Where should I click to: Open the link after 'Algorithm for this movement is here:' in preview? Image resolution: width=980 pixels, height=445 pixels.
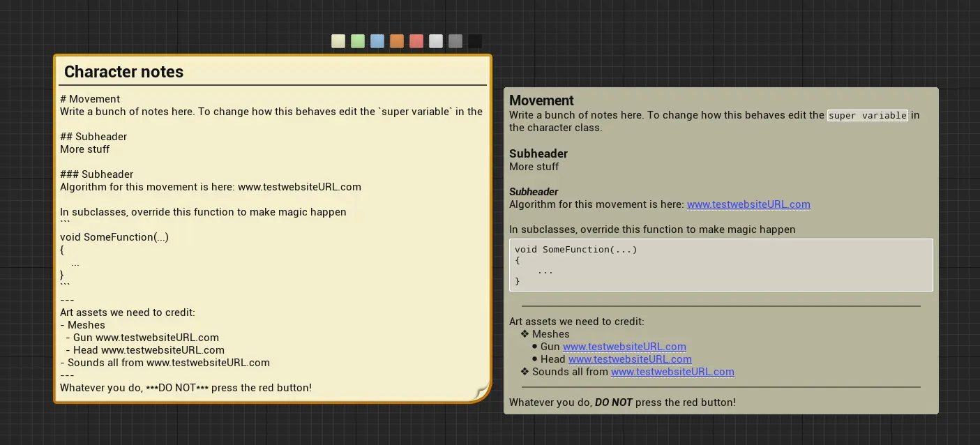748,204
